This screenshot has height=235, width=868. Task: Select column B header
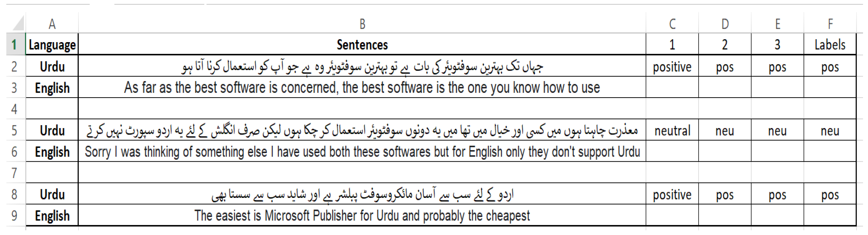pyautogui.click(x=362, y=24)
